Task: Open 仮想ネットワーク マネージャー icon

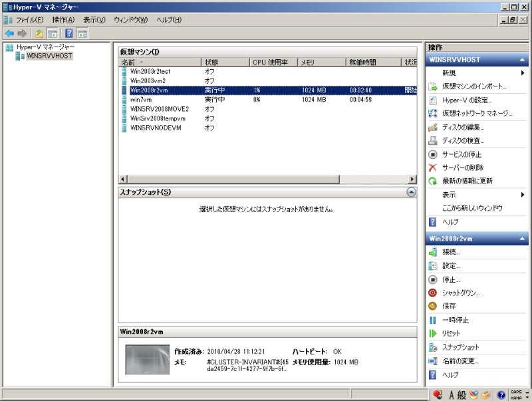Action: (x=433, y=113)
